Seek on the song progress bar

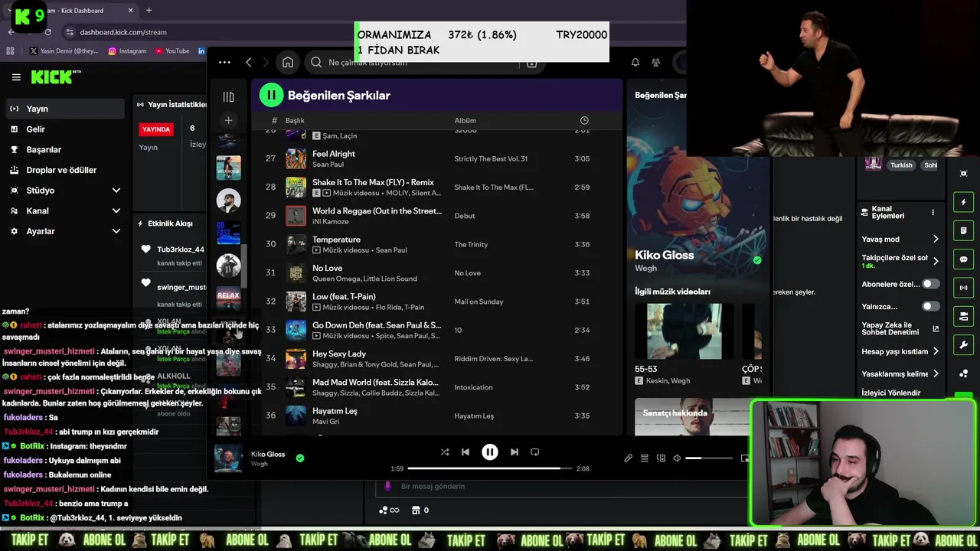click(489, 468)
